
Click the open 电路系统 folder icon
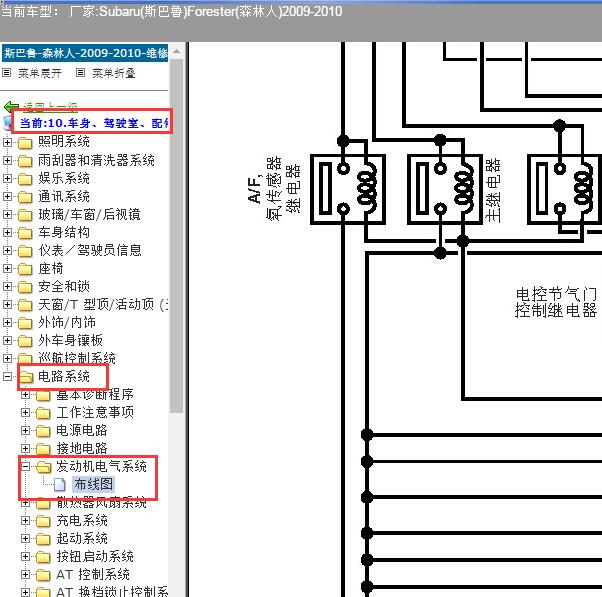(26, 377)
